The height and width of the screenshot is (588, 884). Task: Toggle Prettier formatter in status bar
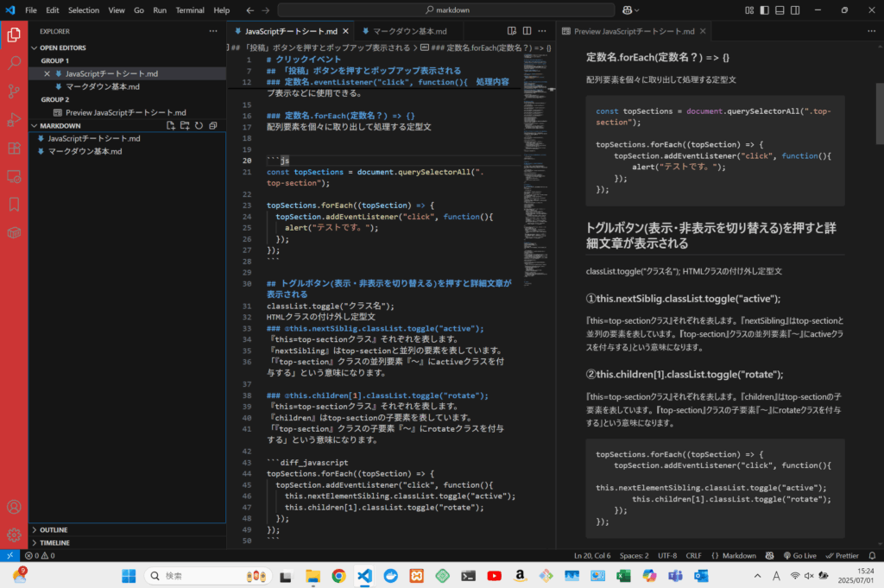[x=842, y=555]
